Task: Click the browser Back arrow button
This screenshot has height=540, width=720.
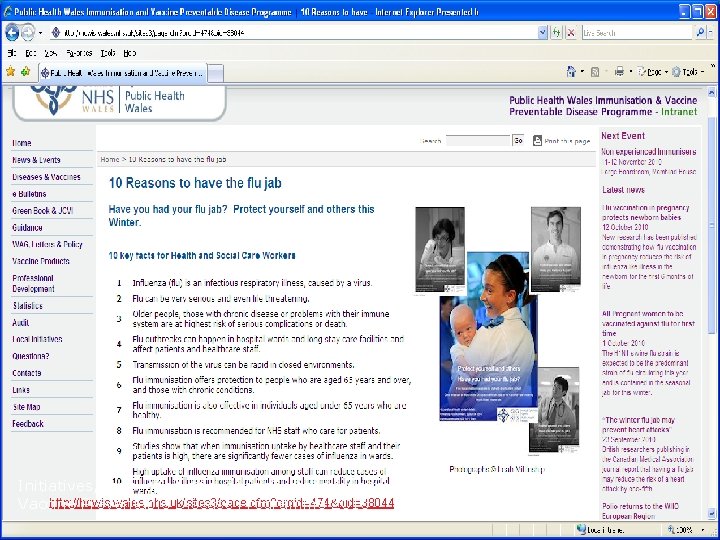Action: [12, 33]
